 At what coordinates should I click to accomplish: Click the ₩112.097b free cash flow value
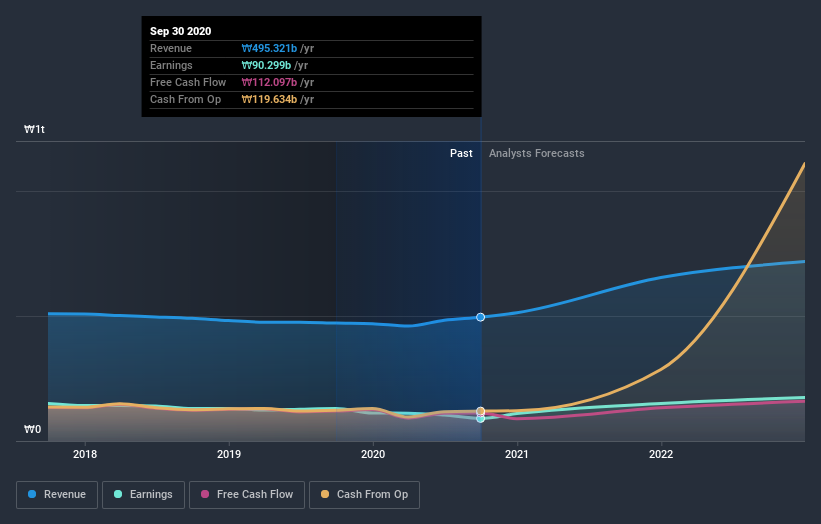coord(269,82)
